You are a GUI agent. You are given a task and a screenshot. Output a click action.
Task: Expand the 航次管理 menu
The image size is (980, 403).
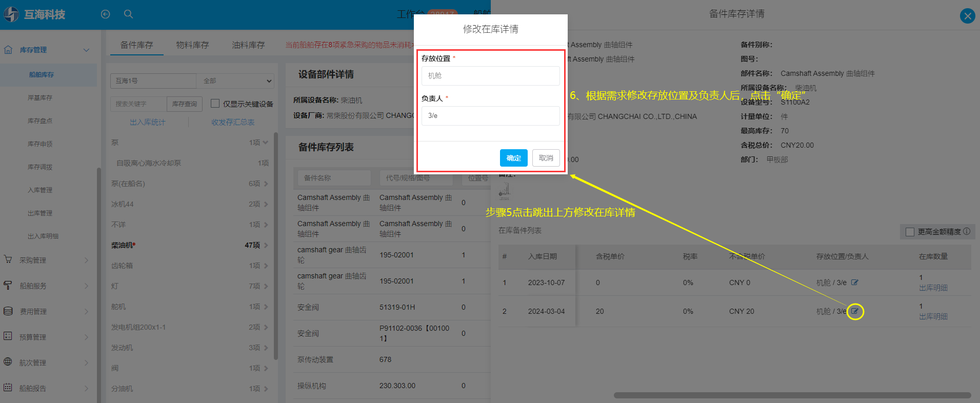click(86, 362)
